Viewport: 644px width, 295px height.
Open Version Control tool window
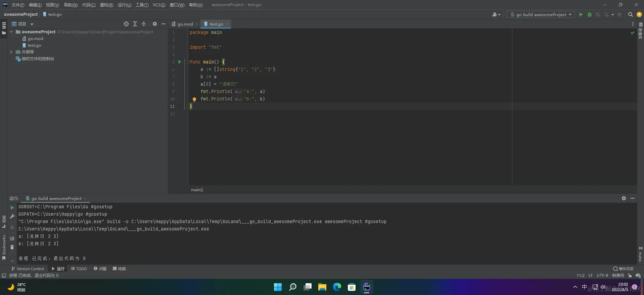tap(28, 268)
